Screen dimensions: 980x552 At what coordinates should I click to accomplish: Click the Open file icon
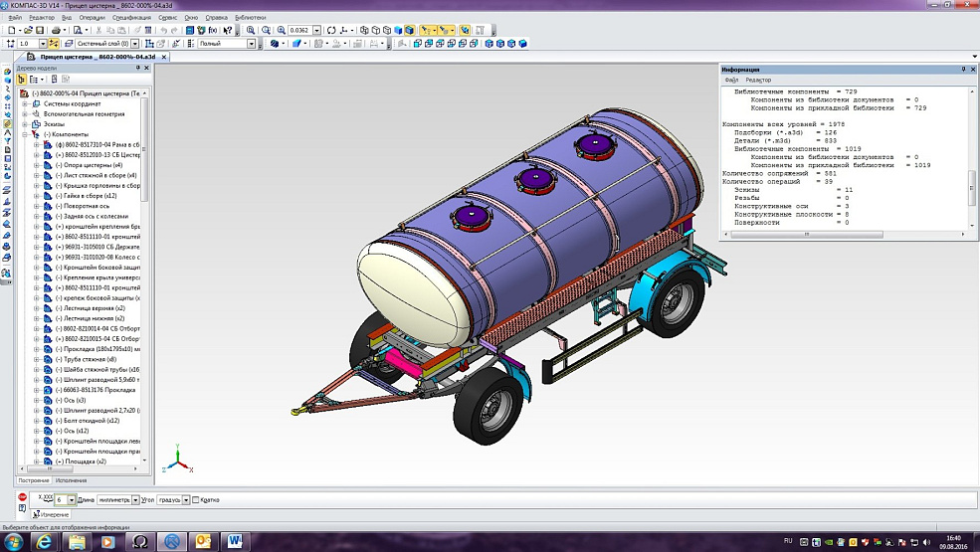[x=29, y=31]
